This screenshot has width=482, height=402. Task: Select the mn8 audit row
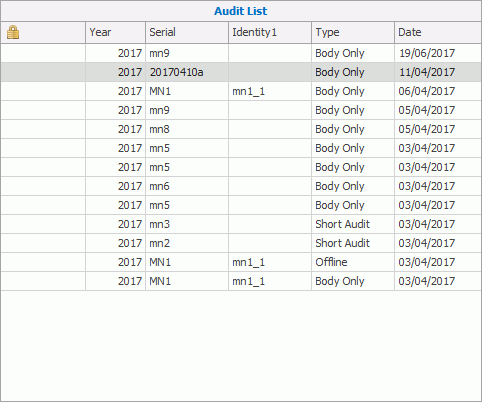click(241, 129)
